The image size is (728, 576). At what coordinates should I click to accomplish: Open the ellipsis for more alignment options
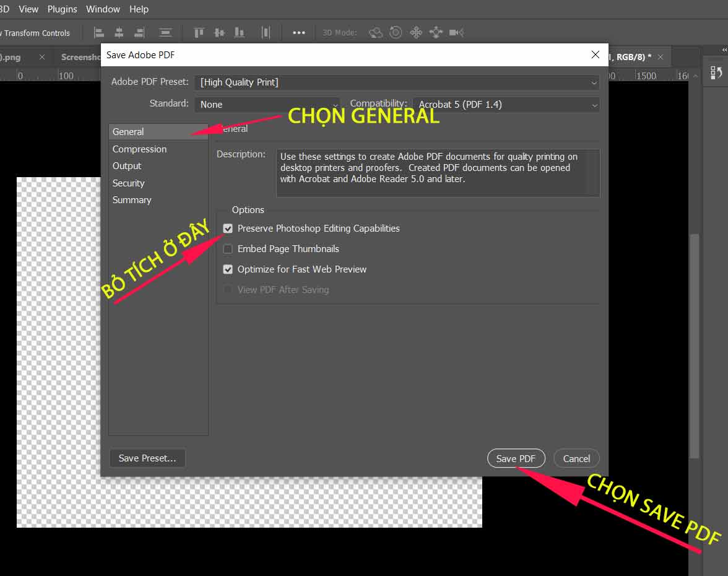pos(298,32)
